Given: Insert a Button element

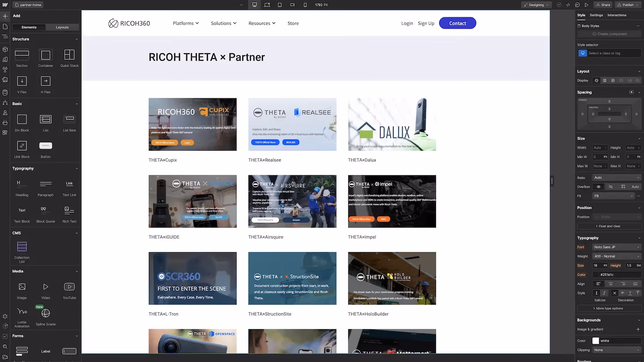Looking at the screenshot, I should click(46, 149).
